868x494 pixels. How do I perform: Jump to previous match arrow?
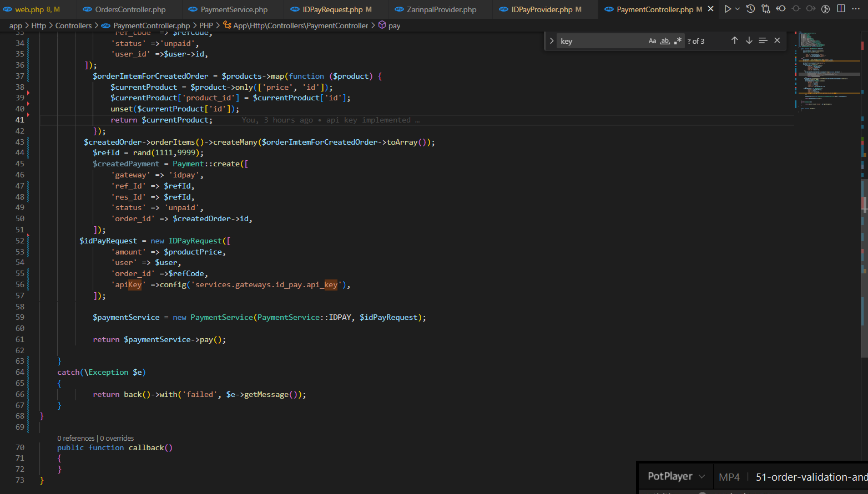tap(734, 40)
